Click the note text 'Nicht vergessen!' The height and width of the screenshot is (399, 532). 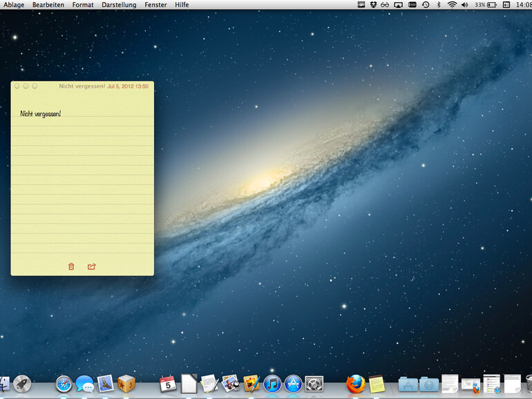[40, 113]
